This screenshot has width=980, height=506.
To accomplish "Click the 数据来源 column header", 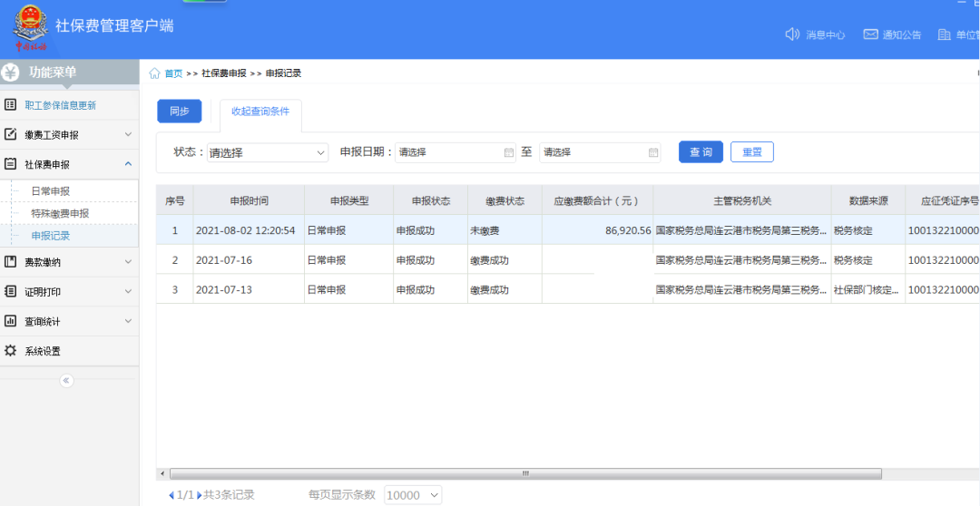I will coord(868,199).
